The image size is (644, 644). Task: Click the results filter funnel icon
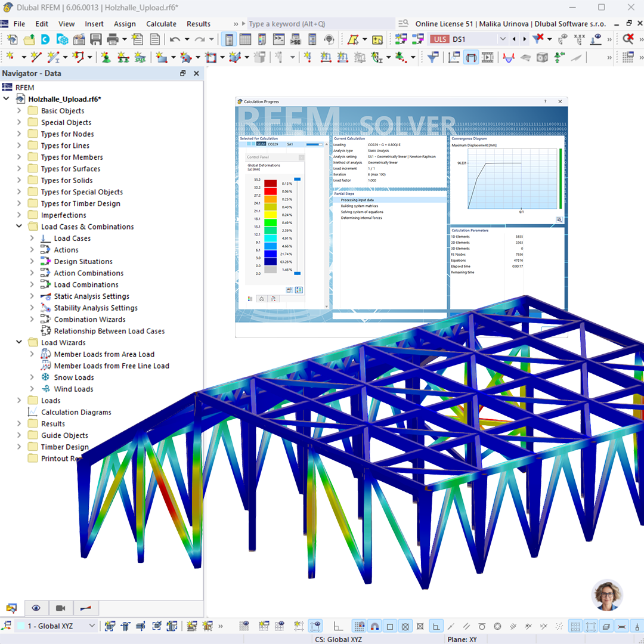pyautogui.click(x=433, y=57)
